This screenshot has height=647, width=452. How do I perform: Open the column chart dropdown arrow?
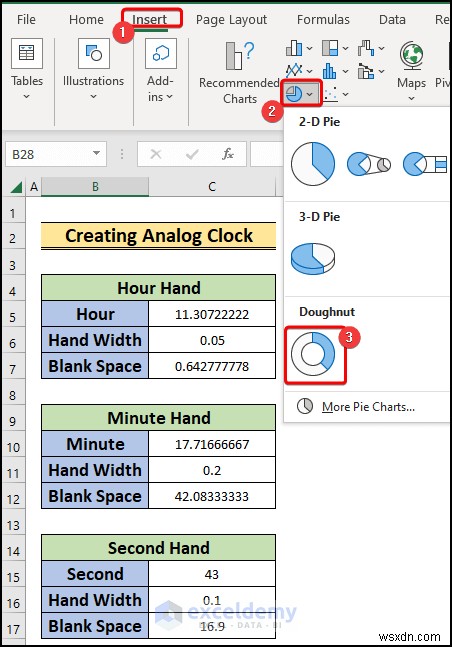click(309, 49)
